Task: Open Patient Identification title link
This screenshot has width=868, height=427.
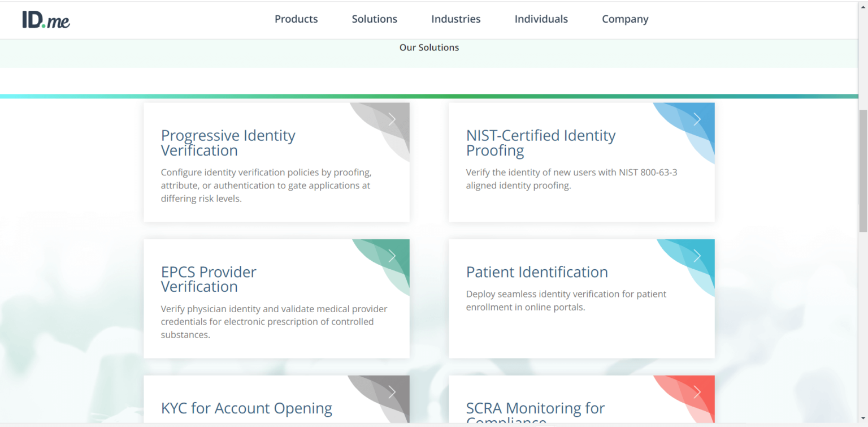Action: 537,272
